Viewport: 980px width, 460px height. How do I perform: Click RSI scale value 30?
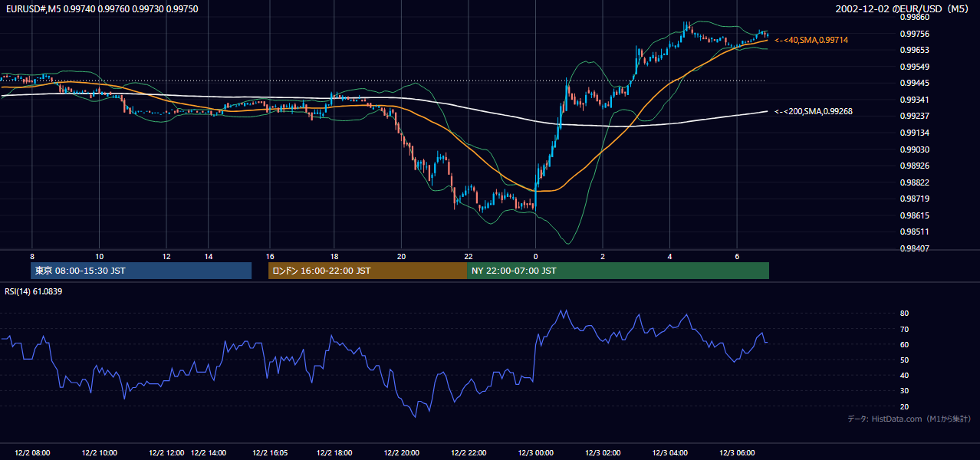[x=904, y=391]
